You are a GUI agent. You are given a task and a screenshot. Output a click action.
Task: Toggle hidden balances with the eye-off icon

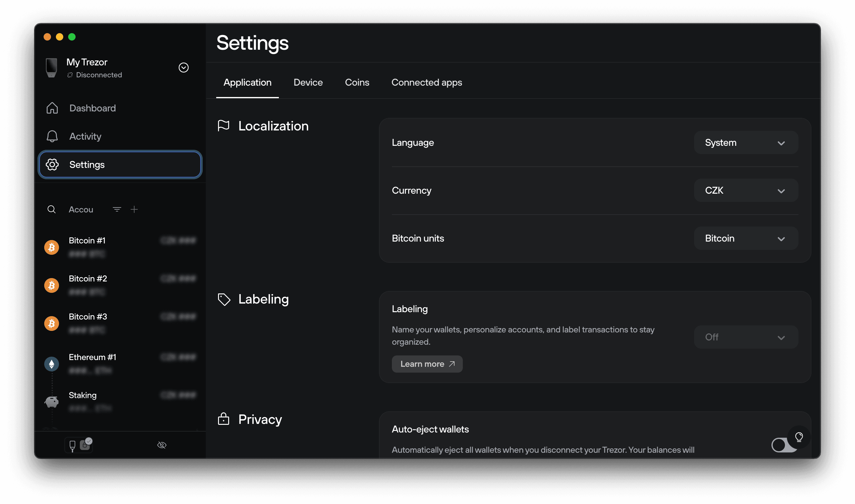pyautogui.click(x=162, y=445)
